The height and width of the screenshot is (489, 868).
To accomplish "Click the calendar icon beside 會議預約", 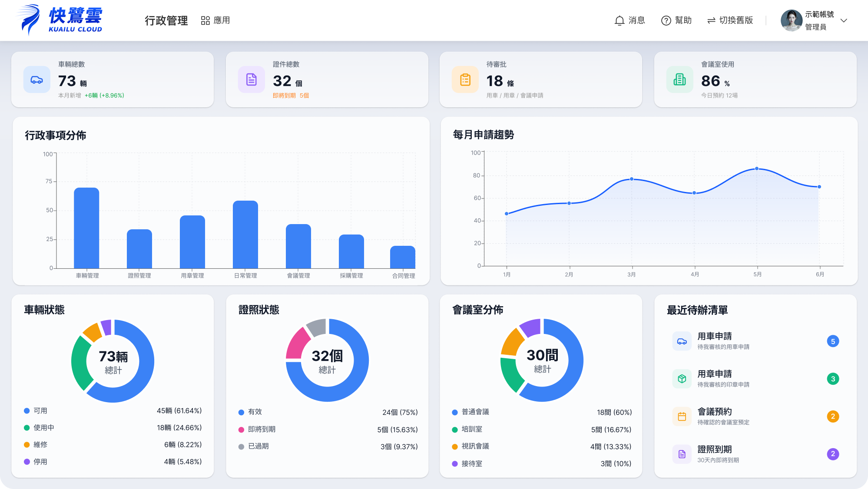I will (x=682, y=416).
